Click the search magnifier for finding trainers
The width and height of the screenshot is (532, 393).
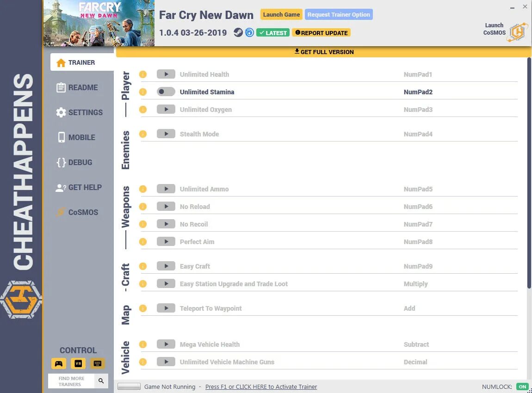point(101,381)
